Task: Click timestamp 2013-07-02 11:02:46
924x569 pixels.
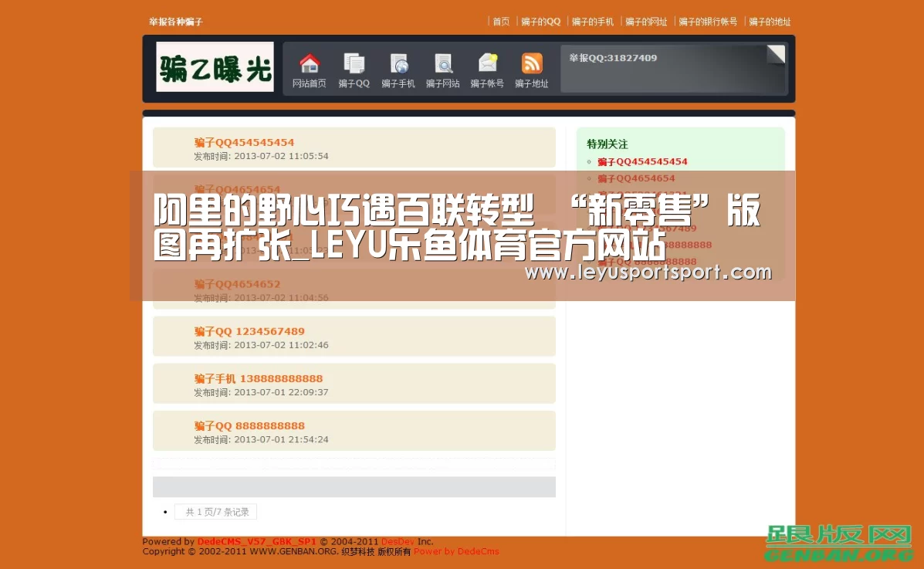Action: click(281, 345)
